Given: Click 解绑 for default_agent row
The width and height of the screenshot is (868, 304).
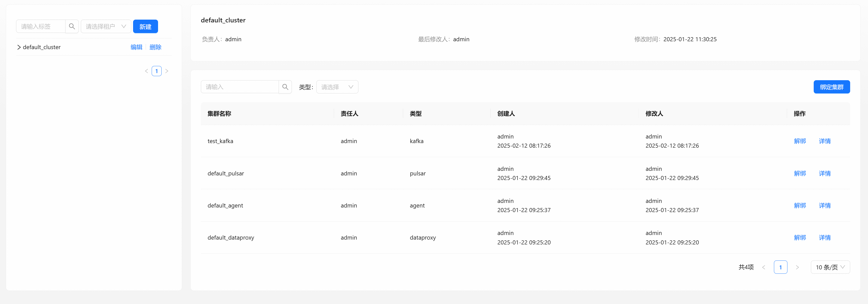Looking at the screenshot, I should pos(800,205).
